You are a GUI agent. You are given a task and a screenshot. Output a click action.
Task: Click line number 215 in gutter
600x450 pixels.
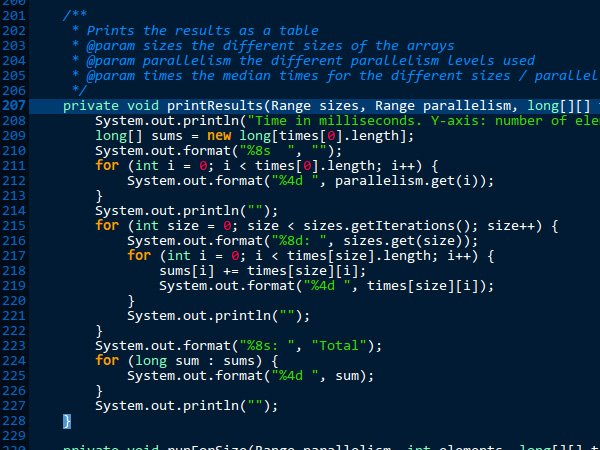pyautogui.click(x=14, y=226)
